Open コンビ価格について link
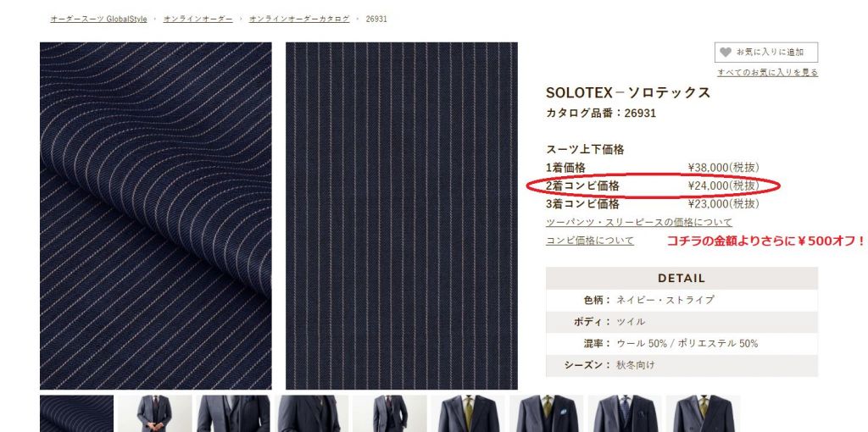The width and height of the screenshot is (868, 432). click(x=590, y=241)
